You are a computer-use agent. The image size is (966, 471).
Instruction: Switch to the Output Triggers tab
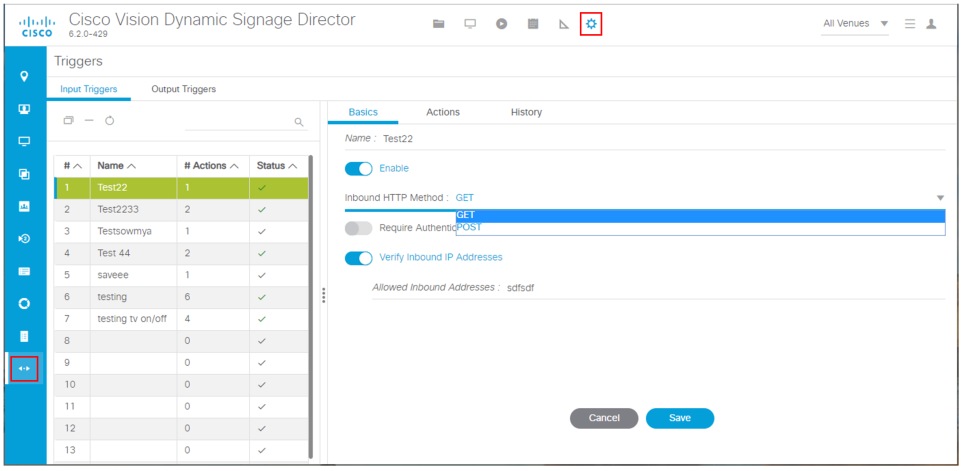[x=184, y=89]
